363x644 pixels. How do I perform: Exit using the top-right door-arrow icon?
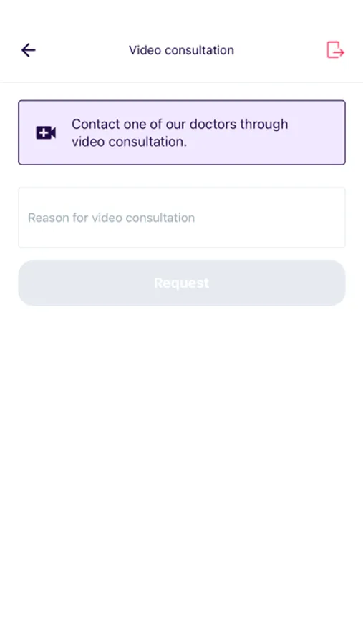[x=336, y=50]
